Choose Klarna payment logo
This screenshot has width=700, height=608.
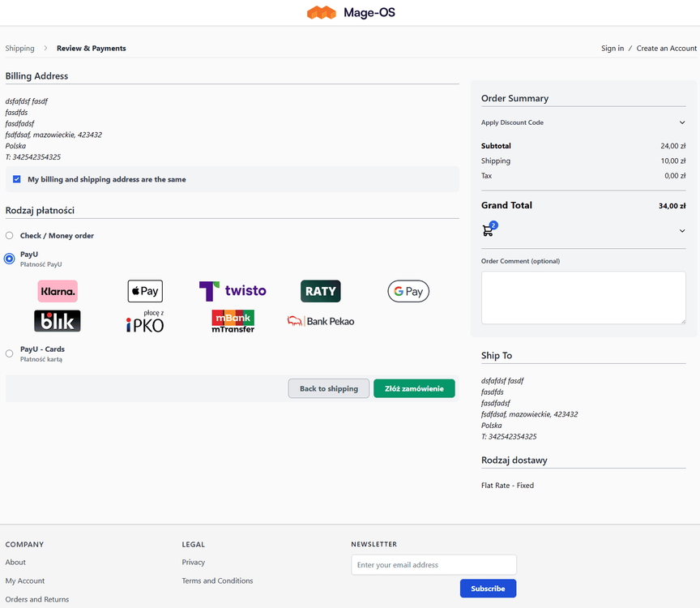click(58, 291)
